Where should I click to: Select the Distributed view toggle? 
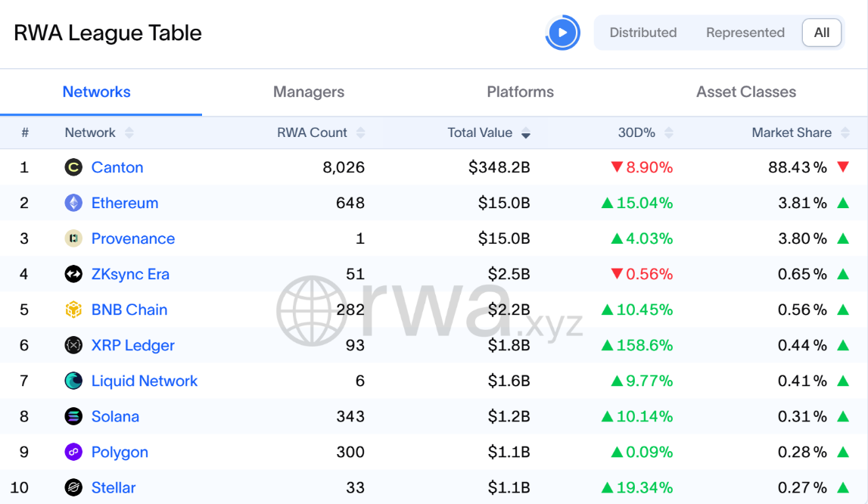643,33
